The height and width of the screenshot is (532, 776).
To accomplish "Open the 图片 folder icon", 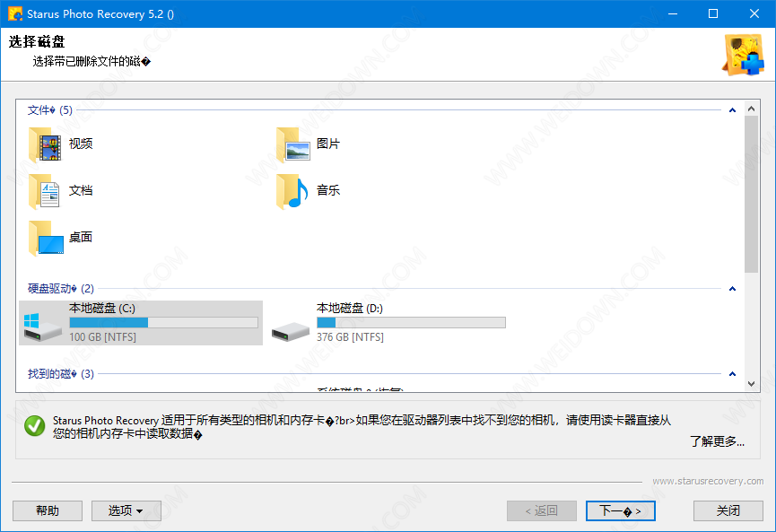I will (293, 144).
